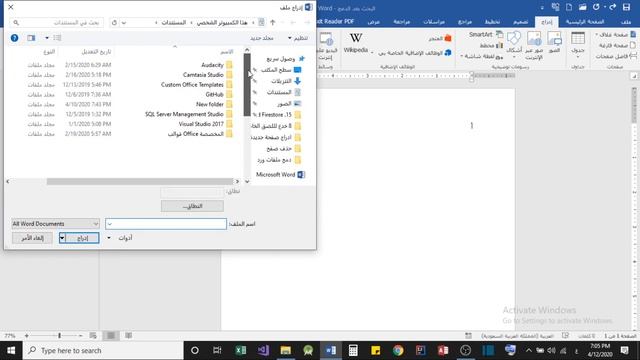Select Downloads in the dialog's navigation pane
Viewport: 640px width, 360px height.
[x=286, y=81]
